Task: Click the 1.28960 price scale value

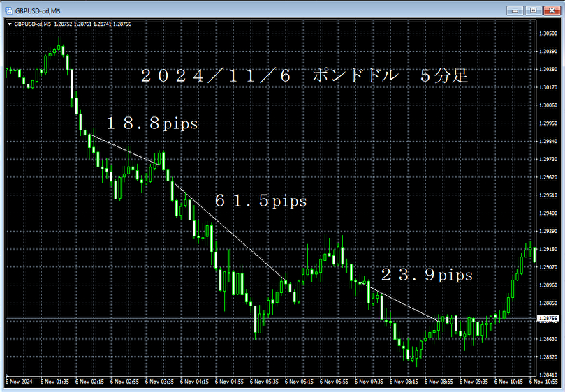Action: click(x=548, y=285)
